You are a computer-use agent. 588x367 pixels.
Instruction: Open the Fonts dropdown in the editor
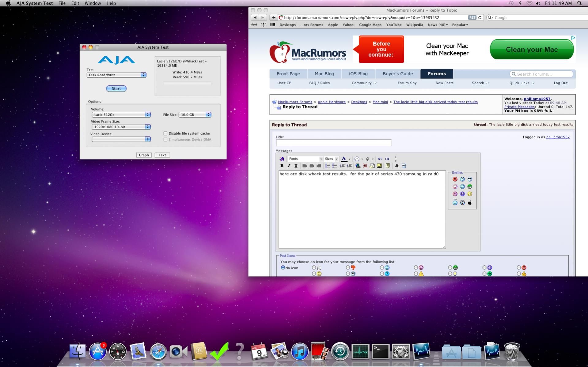click(305, 159)
